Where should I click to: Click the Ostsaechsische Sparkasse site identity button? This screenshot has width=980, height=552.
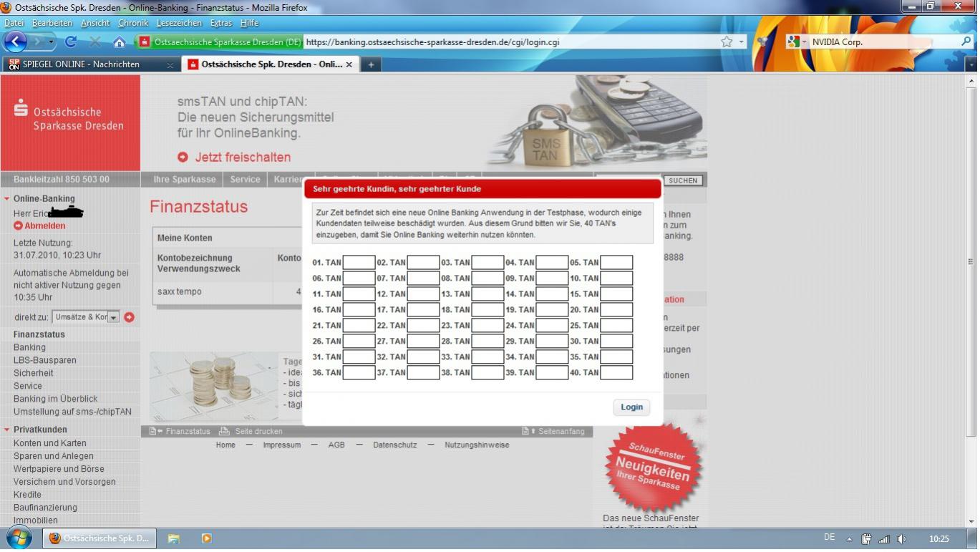[x=220, y=42]
